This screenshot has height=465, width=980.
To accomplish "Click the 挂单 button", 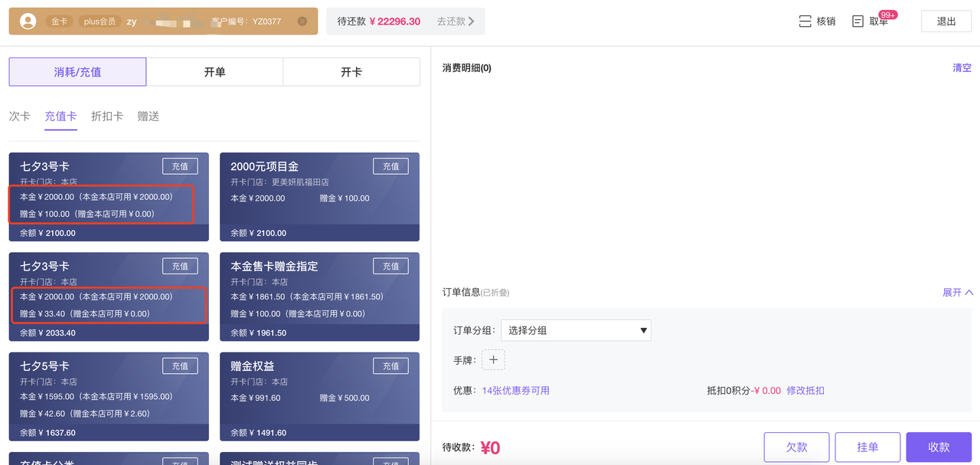I will click(x=867, y=447).
